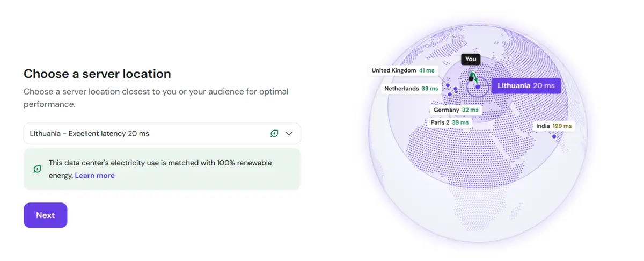Select the Lithuania 20 ms map label
Image resolution: width=644 pixels, height=261 pixels.
(x=526, y=85)
